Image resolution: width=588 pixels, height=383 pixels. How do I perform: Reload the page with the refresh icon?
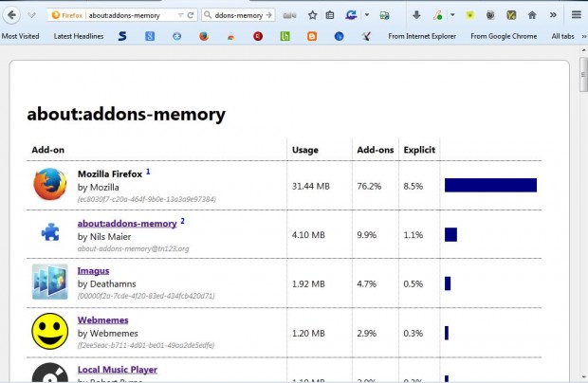tap(191, 15)
